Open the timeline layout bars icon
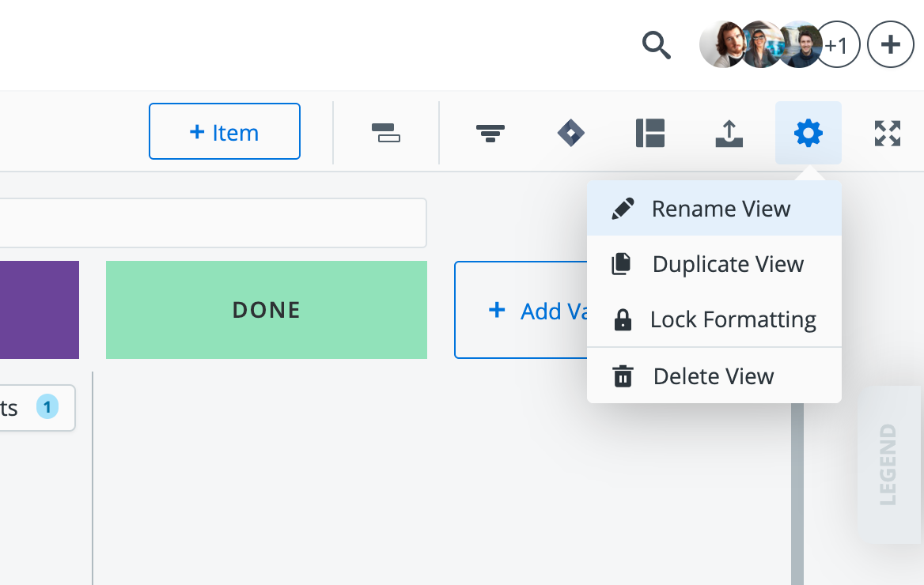Screen dimensions: 924x585 (386, 133)
